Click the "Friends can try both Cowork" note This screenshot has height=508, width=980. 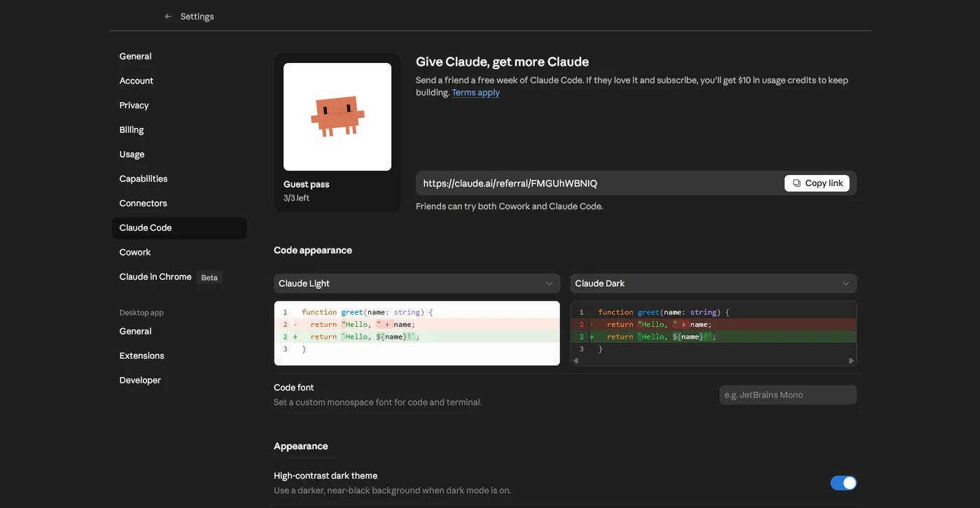(510, 206)
